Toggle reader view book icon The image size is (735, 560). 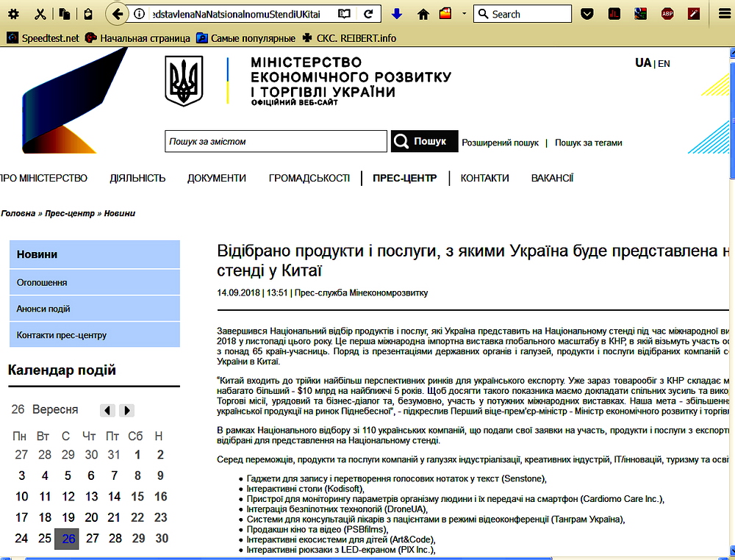pos(344,14)
